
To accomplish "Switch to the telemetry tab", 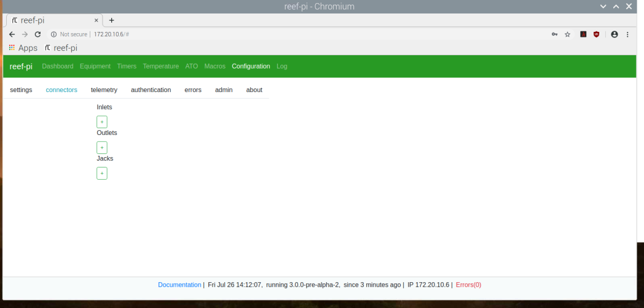I will coord(104,90).
